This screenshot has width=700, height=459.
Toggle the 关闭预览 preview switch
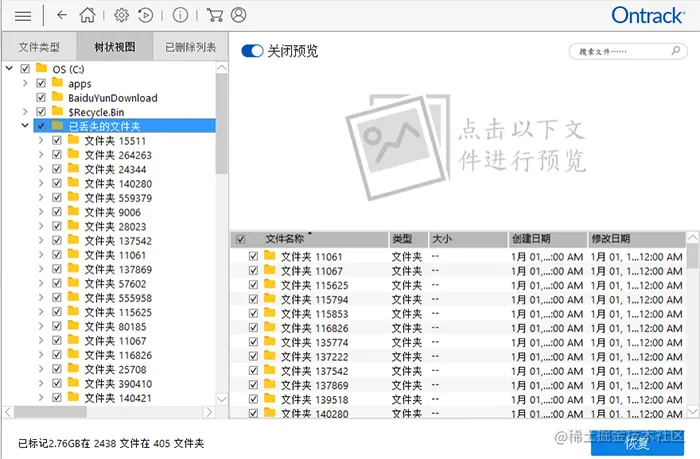tap(252, 51)
